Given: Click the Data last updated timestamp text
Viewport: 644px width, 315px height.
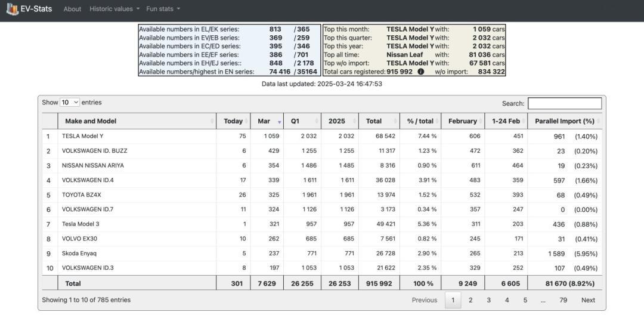Looking at the screenshot, I should [x=322, y=84].
